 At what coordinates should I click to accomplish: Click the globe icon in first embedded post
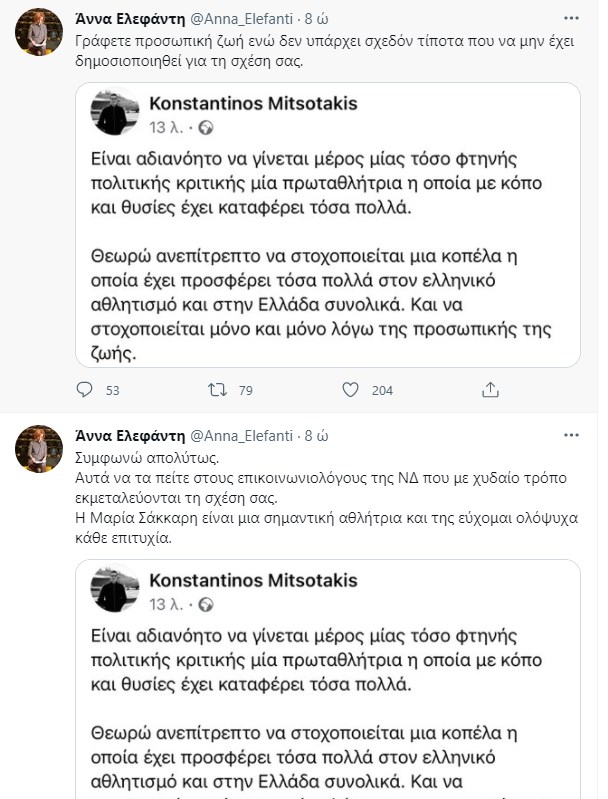[207, 127]
